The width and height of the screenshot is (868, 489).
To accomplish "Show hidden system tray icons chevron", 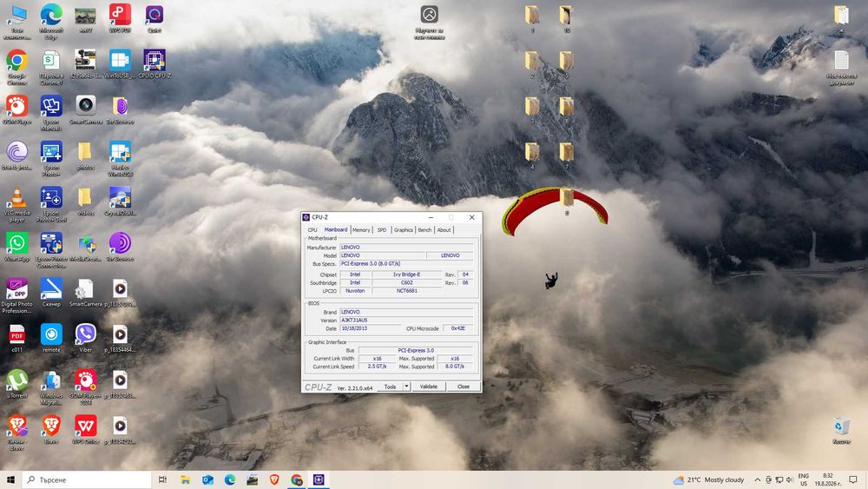I will 757,479.
